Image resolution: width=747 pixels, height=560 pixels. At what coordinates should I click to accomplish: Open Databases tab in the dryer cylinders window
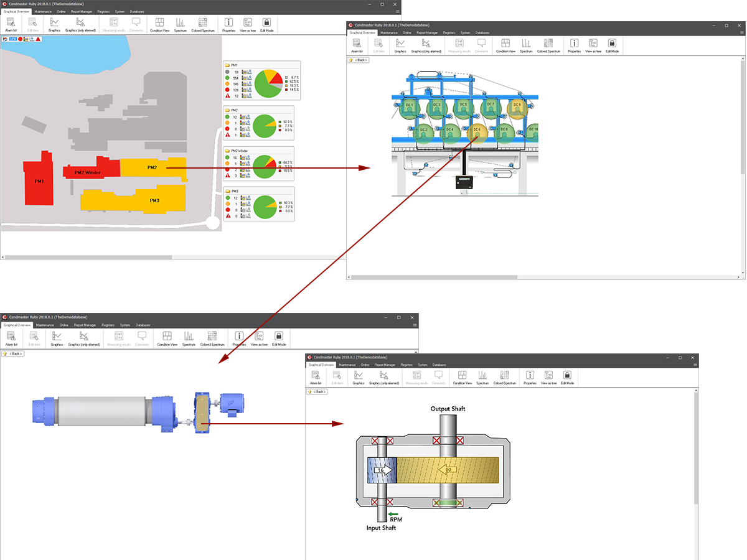tap(482, 32)
